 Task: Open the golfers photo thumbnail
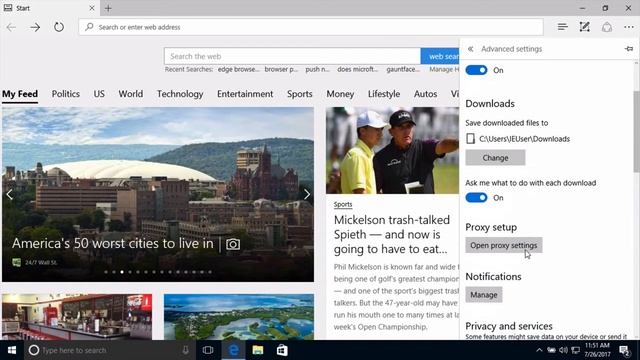392,150
